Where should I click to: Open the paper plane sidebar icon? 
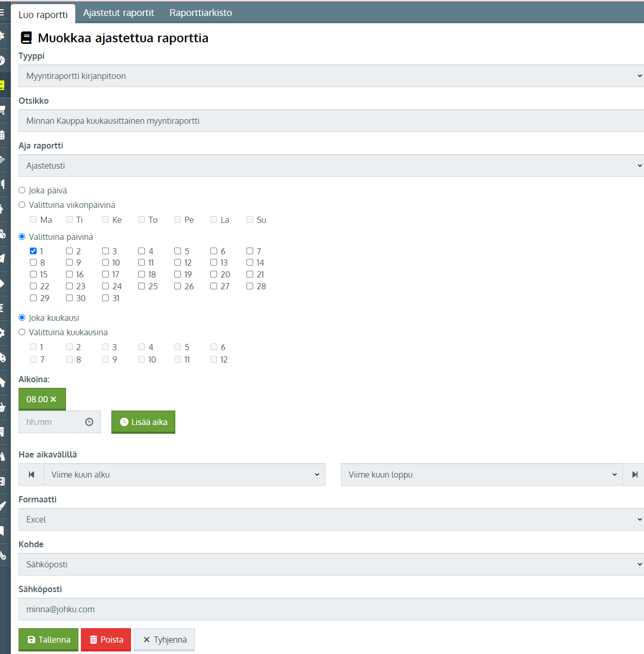[x=2, y=258]
